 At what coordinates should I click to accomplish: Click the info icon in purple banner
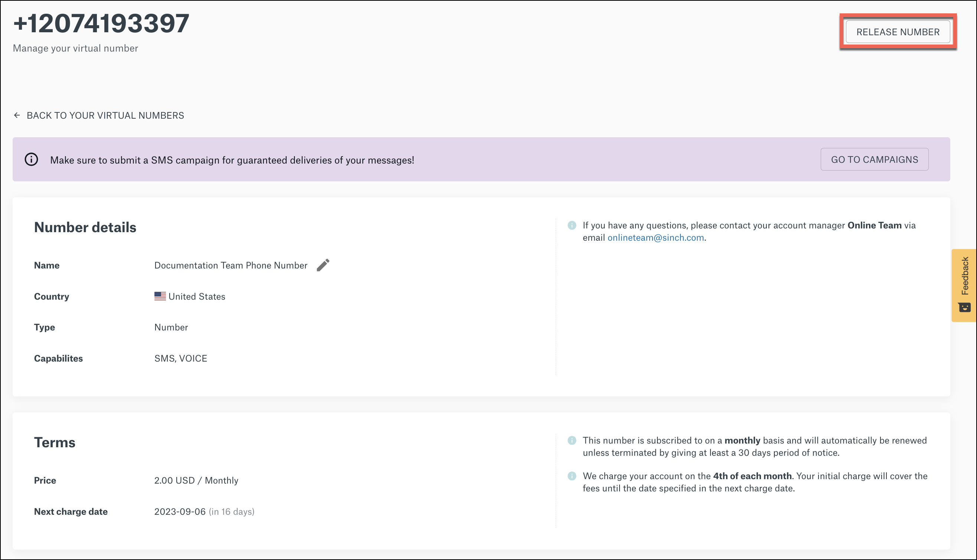tap(32, 159)
